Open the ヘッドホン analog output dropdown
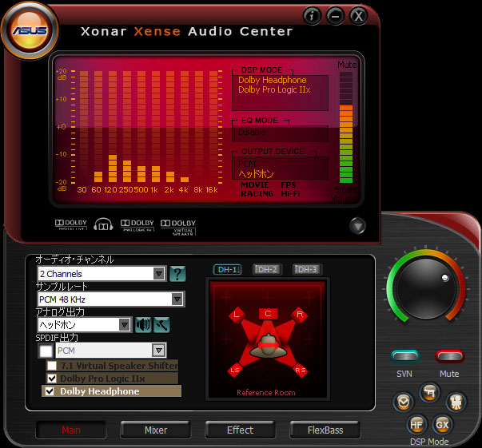 85,325
